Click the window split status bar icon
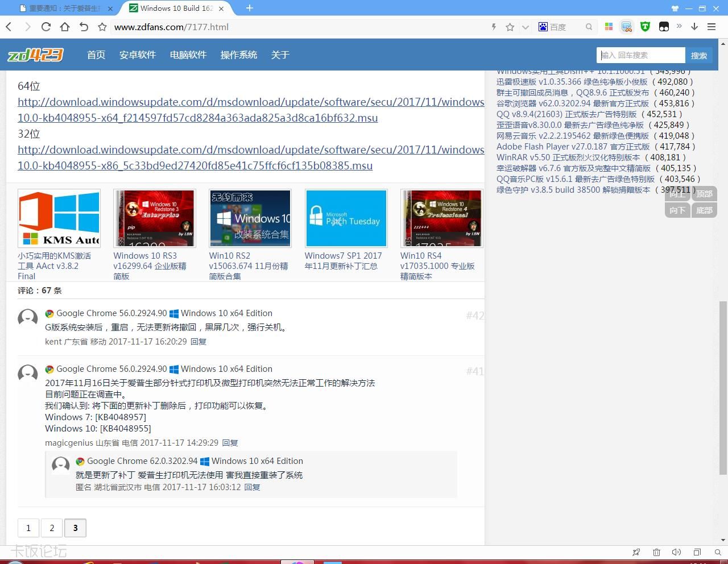 pyautogui.click(x=697, y=552)
